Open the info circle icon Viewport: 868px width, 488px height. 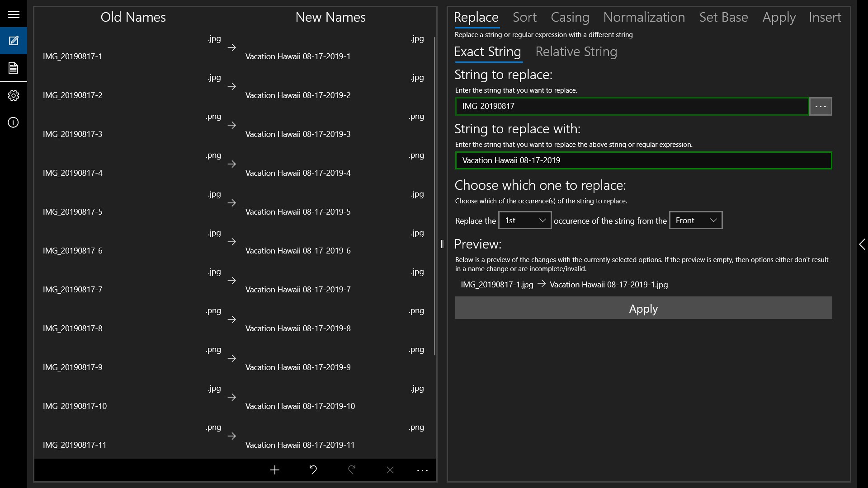tap(14, 122)
